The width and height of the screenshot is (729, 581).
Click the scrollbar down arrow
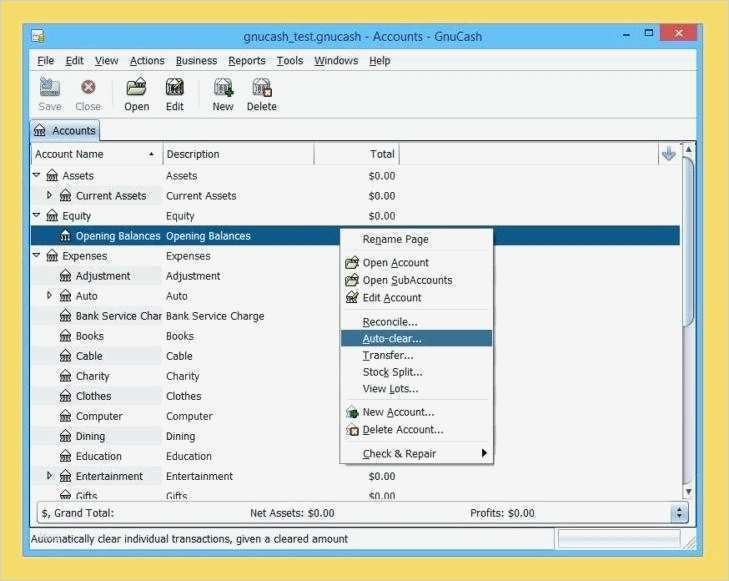pyautogui.click(x=689, y=491)
